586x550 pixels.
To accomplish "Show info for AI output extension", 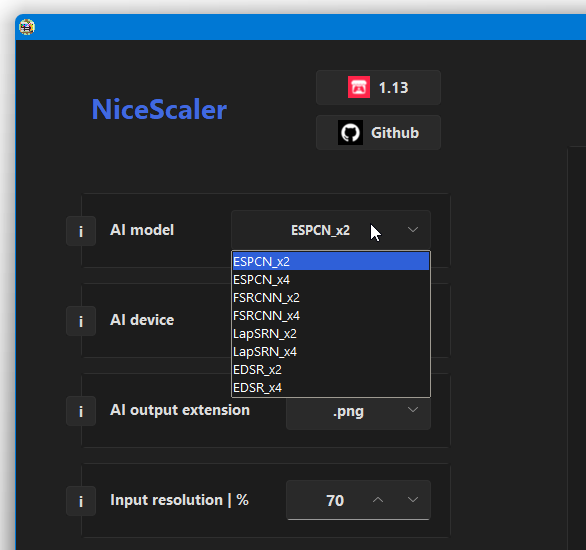I will (x=81, y=411).
